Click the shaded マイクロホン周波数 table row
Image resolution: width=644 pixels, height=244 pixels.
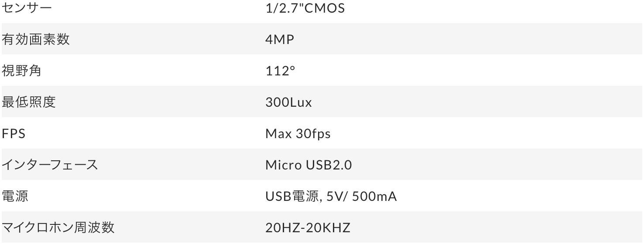(322, 227)
